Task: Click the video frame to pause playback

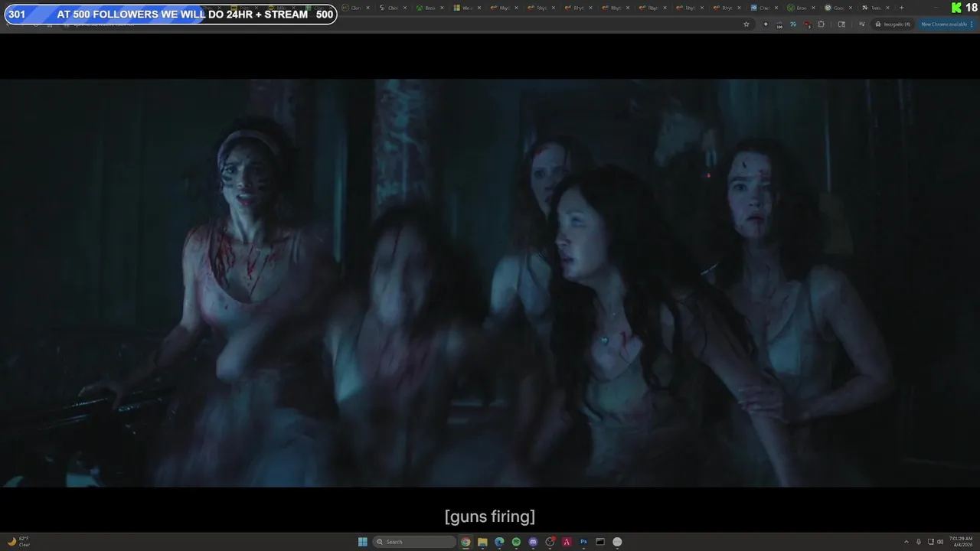Action: [x=490, y=283]
